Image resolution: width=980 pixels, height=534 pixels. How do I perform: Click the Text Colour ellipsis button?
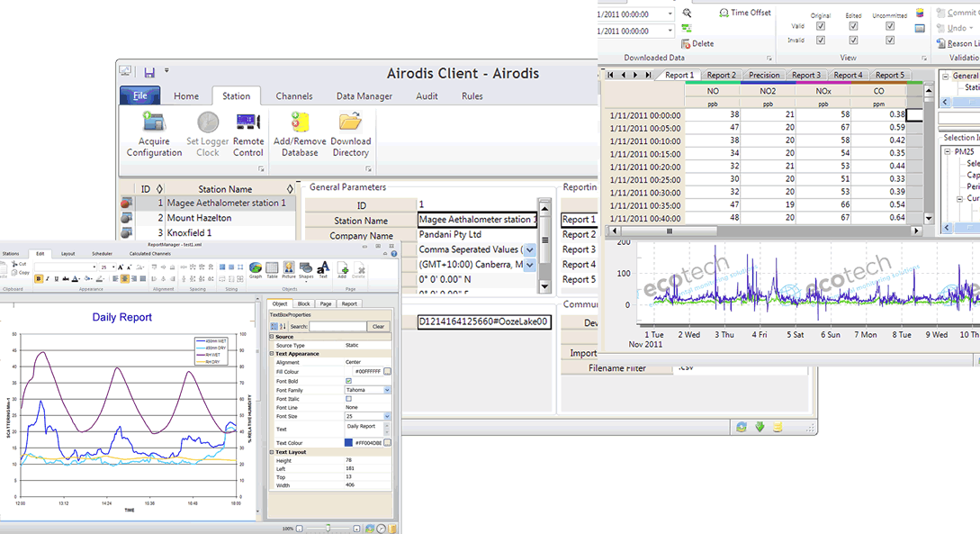(x=388, y=443)
